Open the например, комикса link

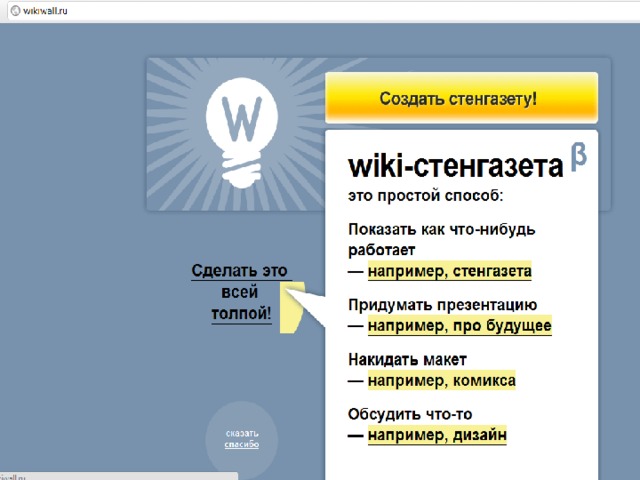click(442, 380)
